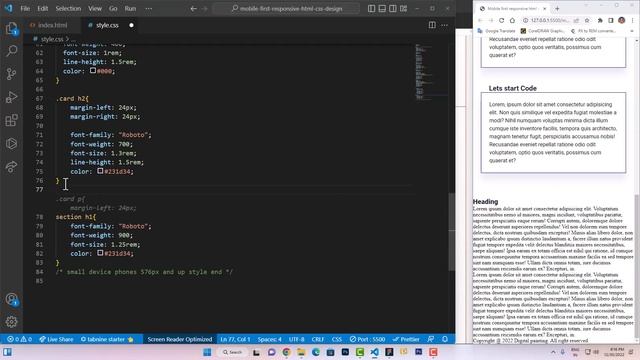Click the notifications bell in status bar

tap(445, 339)
